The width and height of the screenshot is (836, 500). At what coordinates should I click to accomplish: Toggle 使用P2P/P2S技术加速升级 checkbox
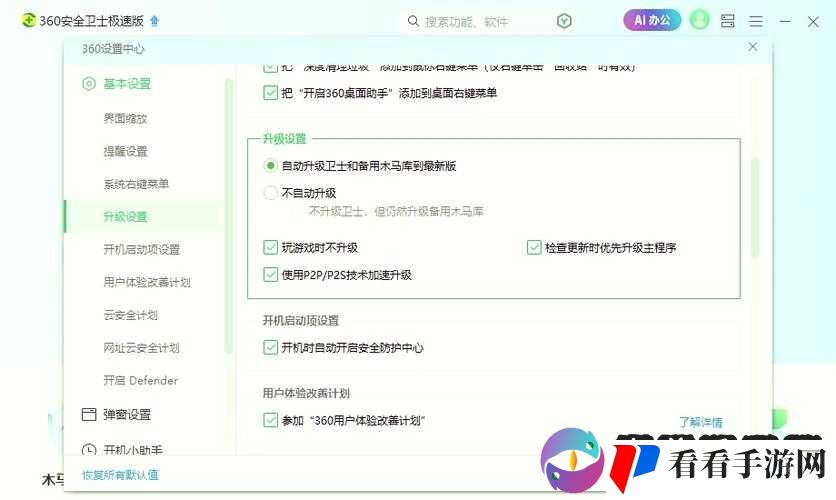pyautogui.click(x=270, y=275)
